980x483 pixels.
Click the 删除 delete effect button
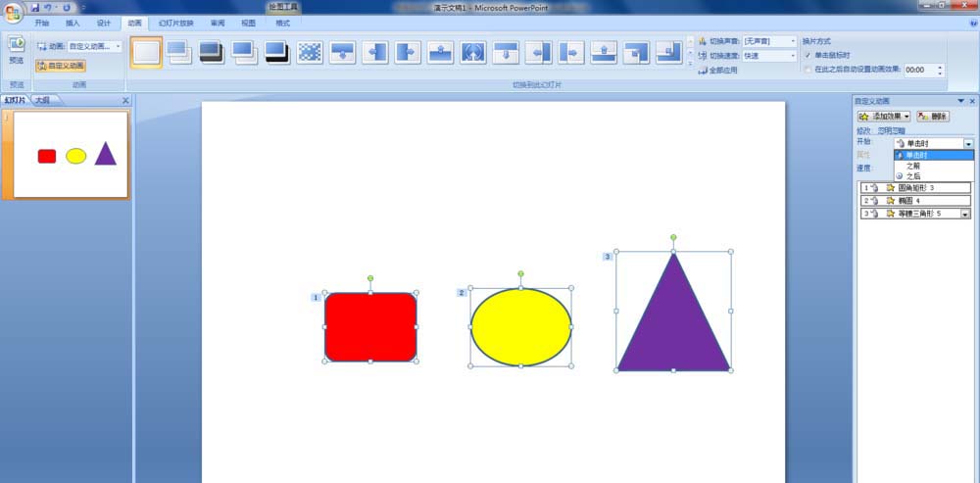pos(933,117)
